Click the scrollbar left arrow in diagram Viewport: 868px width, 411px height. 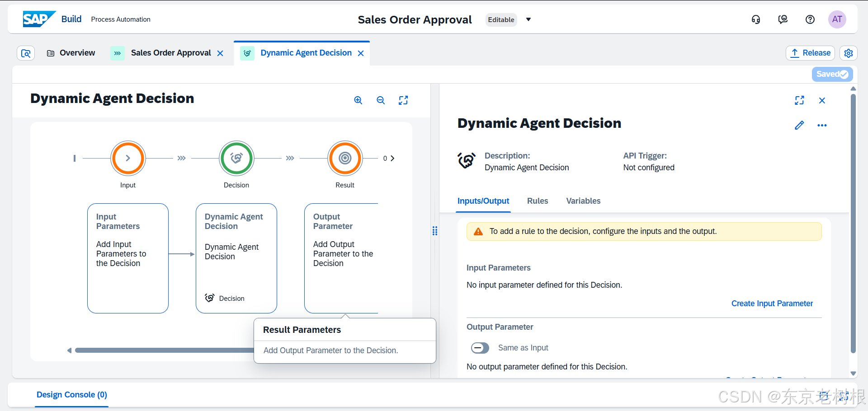pos(69,350)
